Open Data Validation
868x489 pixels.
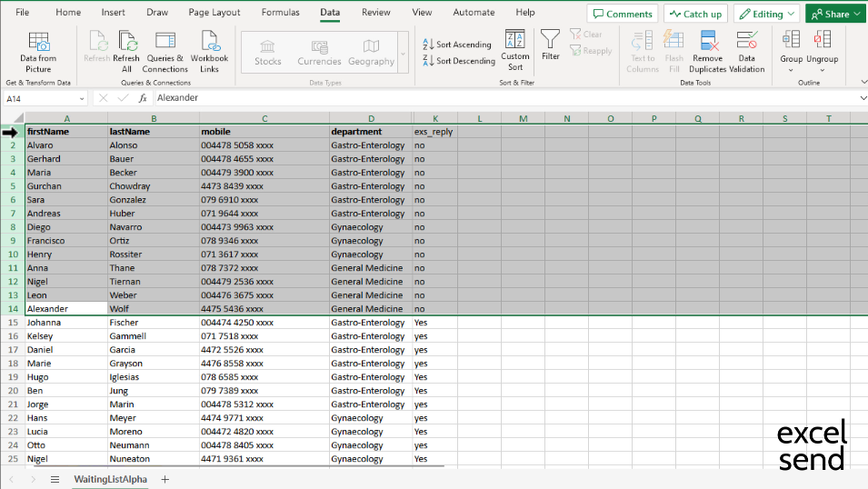coord(747,52)
